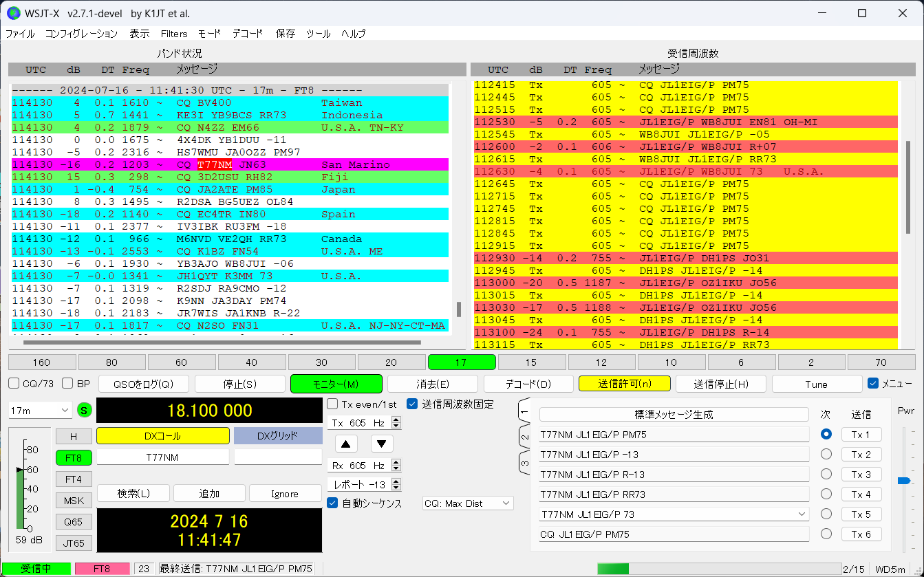924x577 pixels.
Task: Switch to message tab 3
Action: coord(524,463)
